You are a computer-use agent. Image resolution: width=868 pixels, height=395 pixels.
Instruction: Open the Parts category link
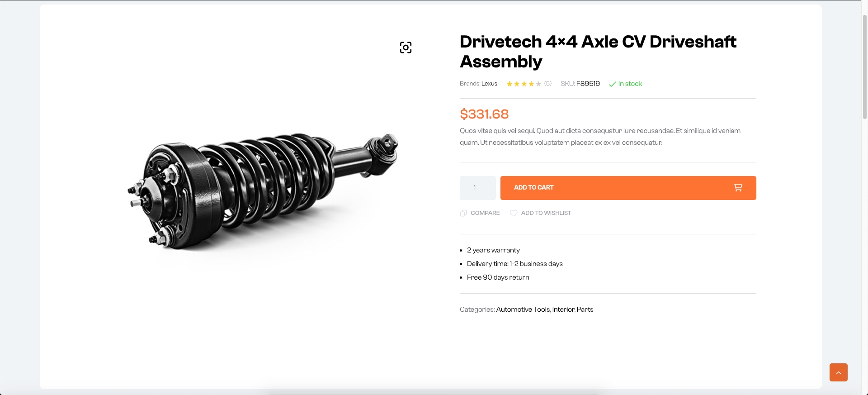click(x=585, y=309)
